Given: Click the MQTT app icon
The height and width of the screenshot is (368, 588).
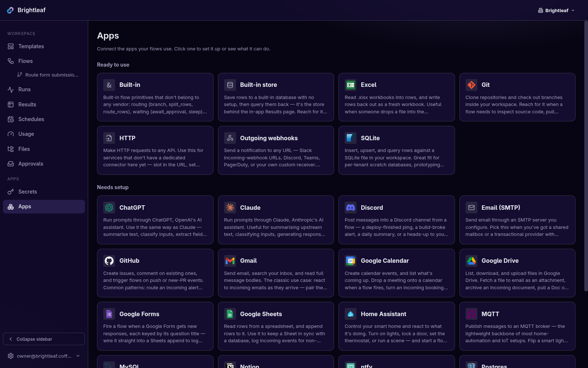Looking at the screenshot, I should (472, 314).
